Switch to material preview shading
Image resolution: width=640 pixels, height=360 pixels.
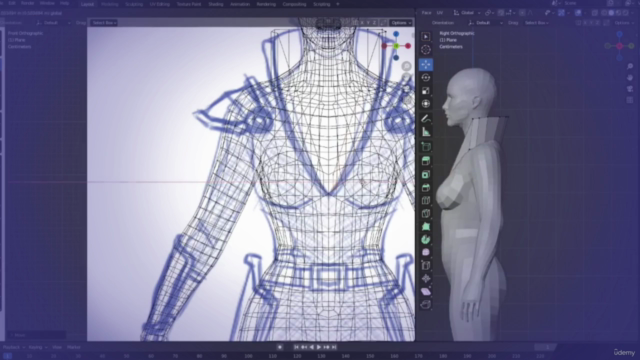[x=618, y=13]
